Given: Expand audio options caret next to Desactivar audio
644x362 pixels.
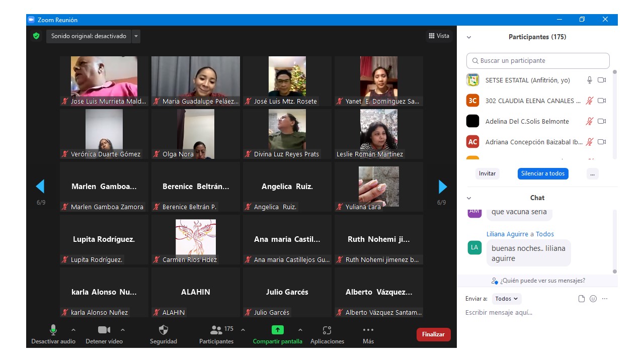Looking at the screenshot, I should [x=73, y=330].
